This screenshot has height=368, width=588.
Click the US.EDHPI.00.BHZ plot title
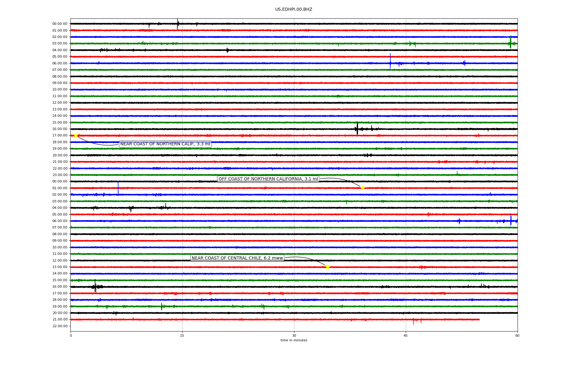(x=293, y=10)
